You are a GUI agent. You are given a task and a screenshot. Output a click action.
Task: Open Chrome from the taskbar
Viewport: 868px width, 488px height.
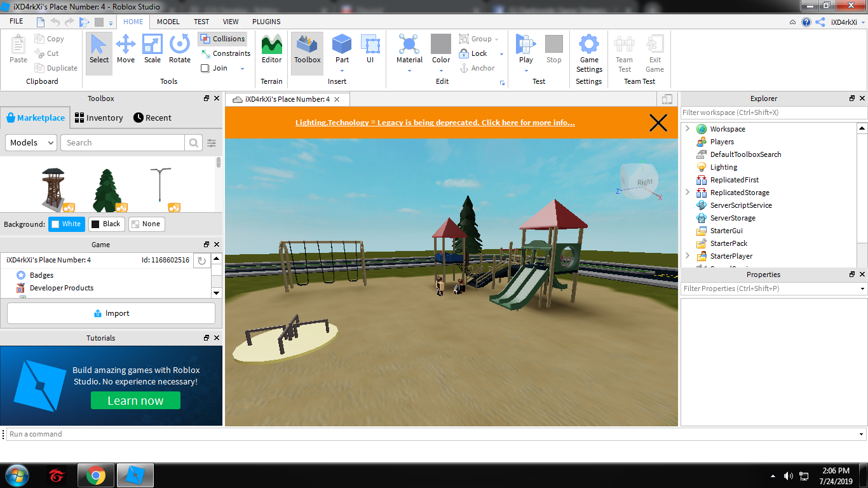[96, 475]
